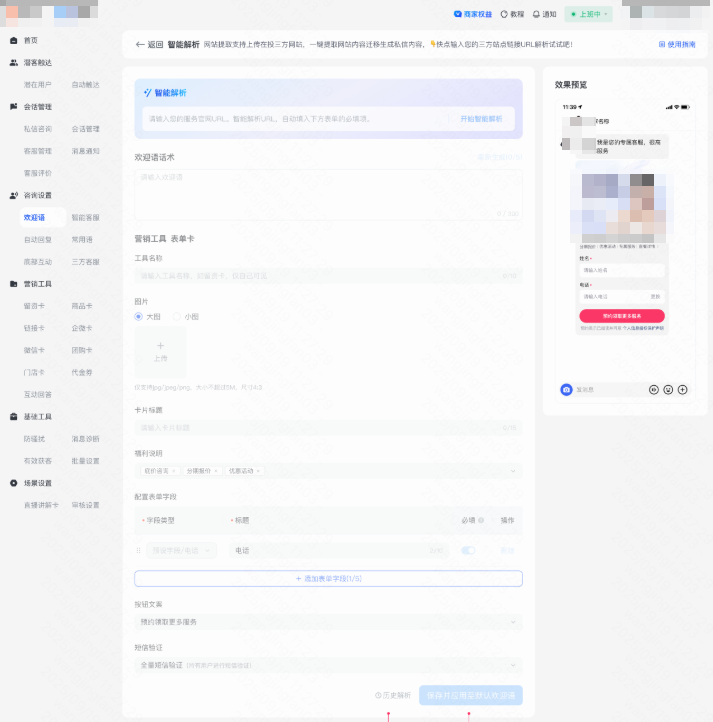Click the plus upload image icon
The height and width of the screenshot is (722, 713).
coord(160,345)
